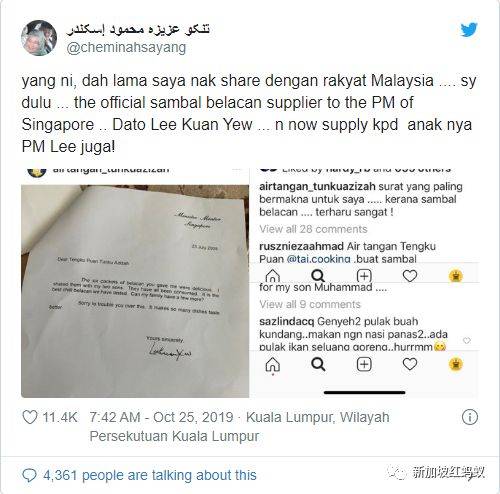Screen dimensions: 500x494
Task: Tap the lower Instagram profile avatar icon
Action: (456, 364)
